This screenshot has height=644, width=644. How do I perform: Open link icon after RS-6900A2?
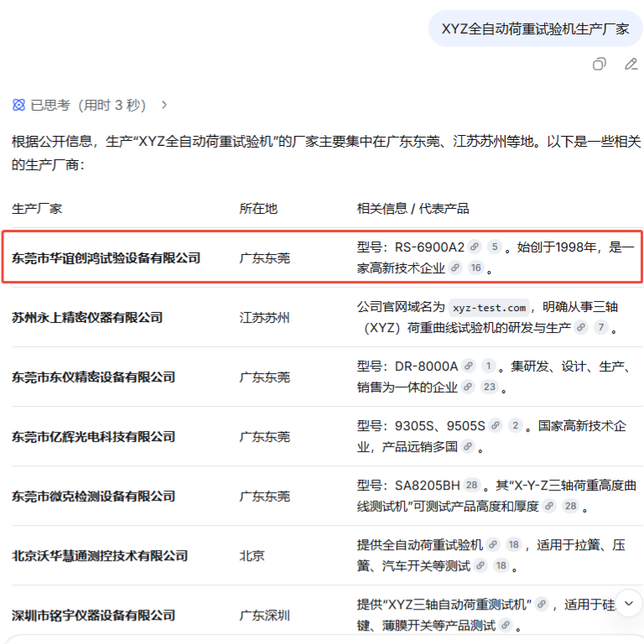point(475,247)
